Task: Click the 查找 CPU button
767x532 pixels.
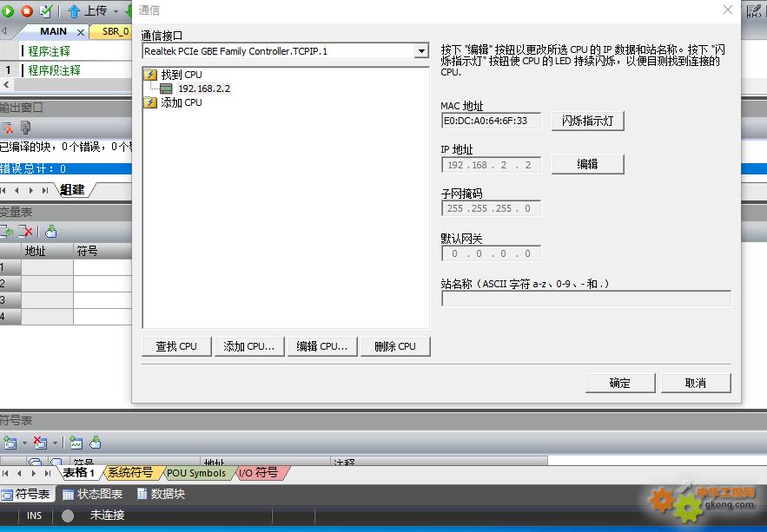Action: [x=176, y=346]
